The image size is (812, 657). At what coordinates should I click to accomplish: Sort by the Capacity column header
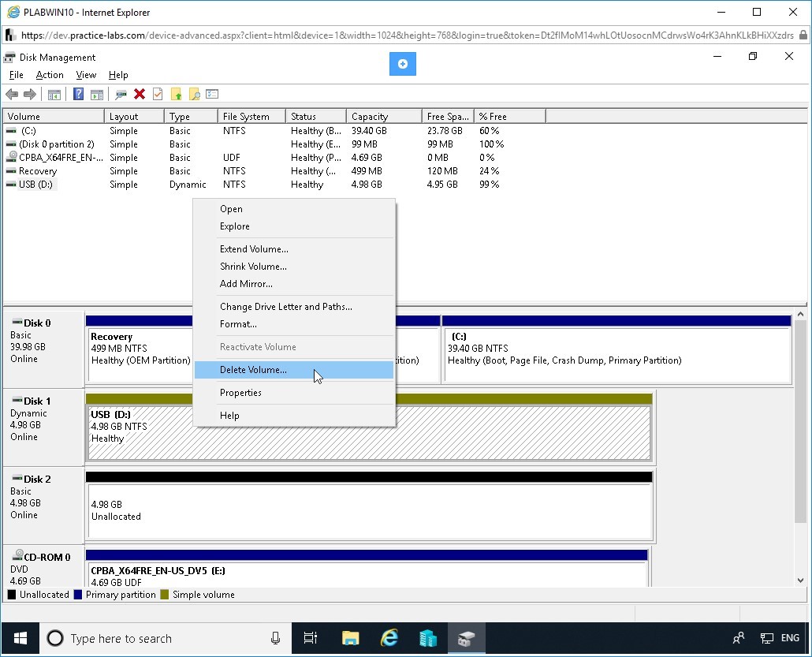(x=384, y=117)
